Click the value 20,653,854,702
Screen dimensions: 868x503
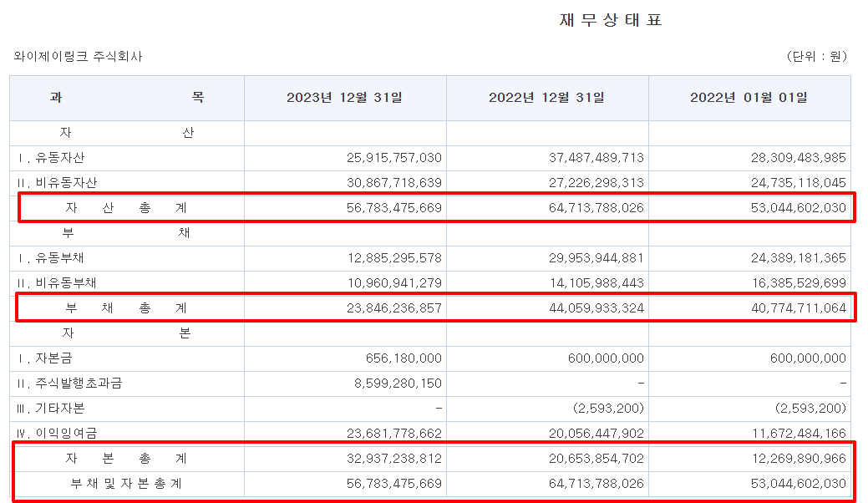click(x=596, y=459)
